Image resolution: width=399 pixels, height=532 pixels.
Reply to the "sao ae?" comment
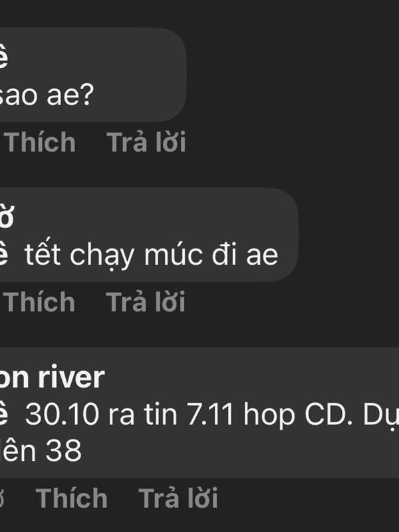[x=146, y=142]
